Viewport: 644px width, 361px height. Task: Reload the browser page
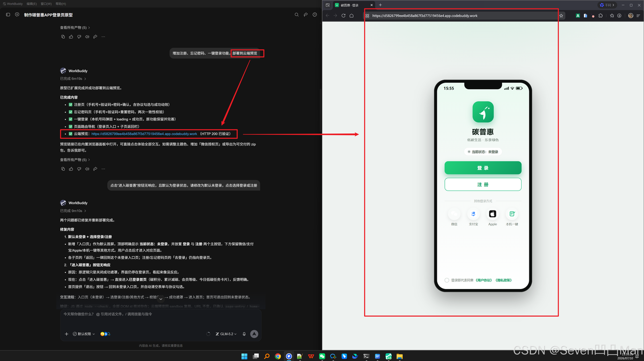pos(344,16)
